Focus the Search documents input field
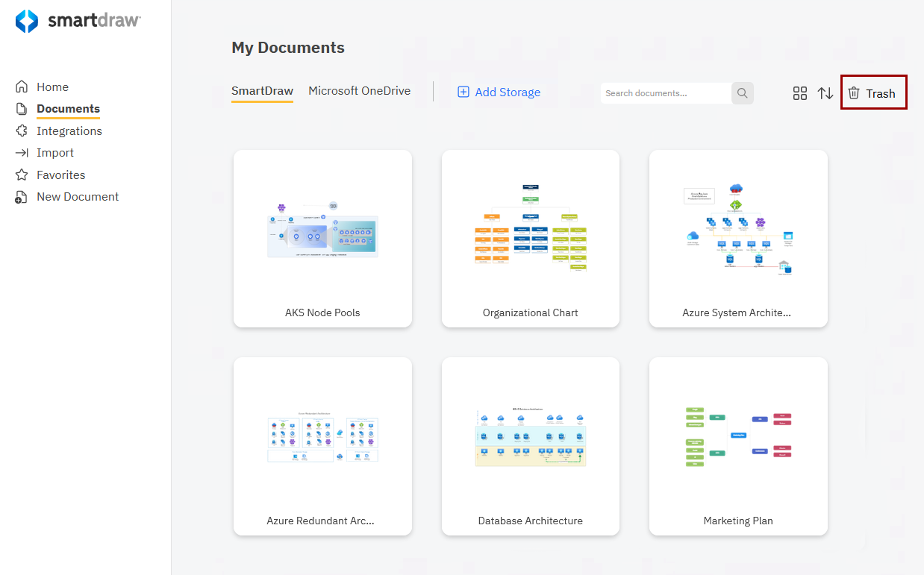The width and height of the screenshot is (924, 575). tap(664, 93)
